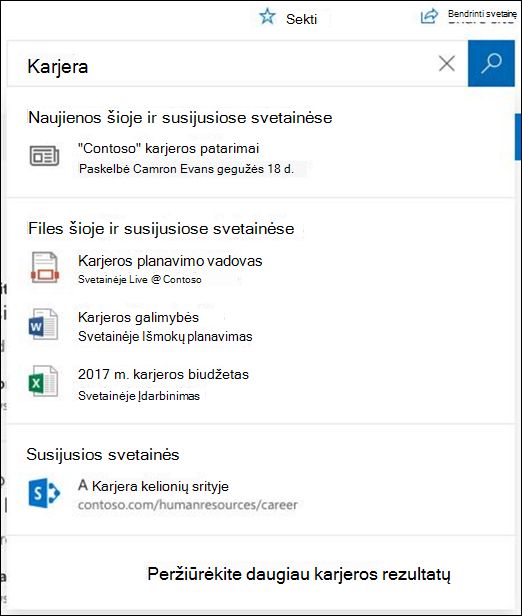Open "Contoso" karjeros patarimai news item
Viewport: 522px width, 616px height.
point(169,148)
